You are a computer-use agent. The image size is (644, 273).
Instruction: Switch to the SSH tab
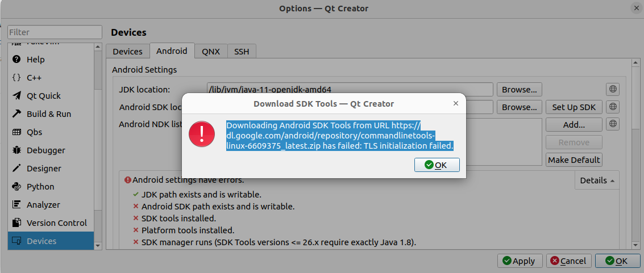point(242,52)
